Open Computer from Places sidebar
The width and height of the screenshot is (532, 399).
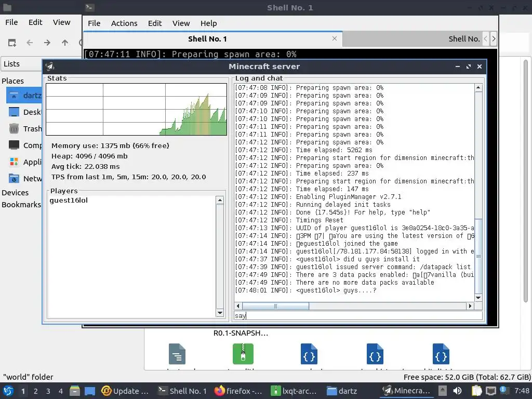pyautogui.click(x=24, y=145)
